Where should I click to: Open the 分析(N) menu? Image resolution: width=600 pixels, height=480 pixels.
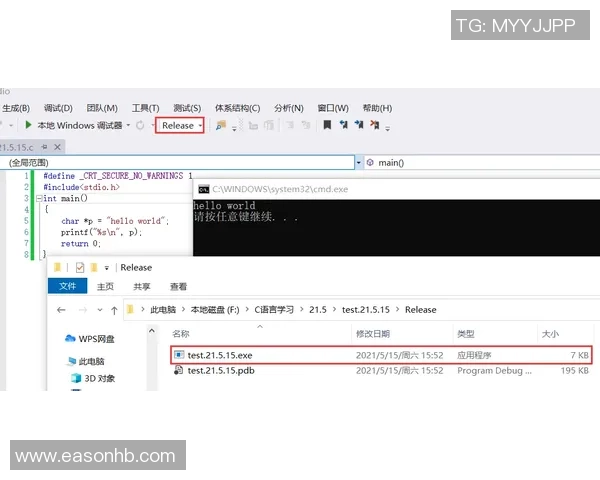coord(289,108)
